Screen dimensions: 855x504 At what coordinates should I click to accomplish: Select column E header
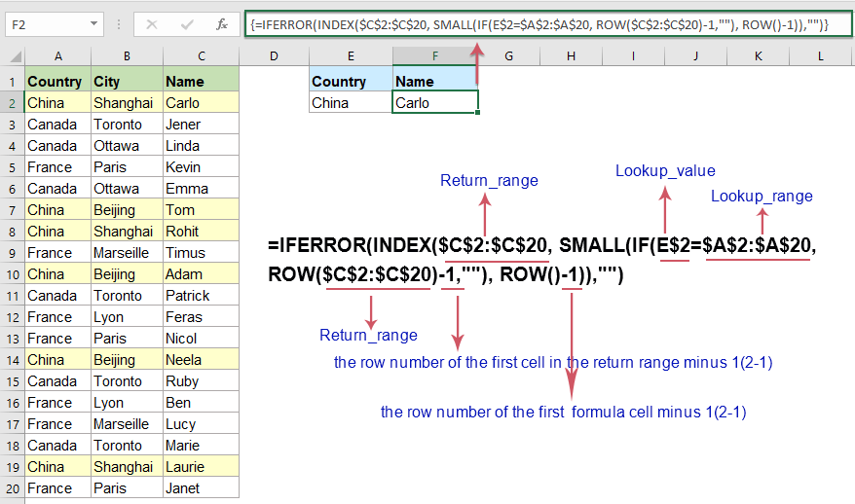(x=351, y=56)
